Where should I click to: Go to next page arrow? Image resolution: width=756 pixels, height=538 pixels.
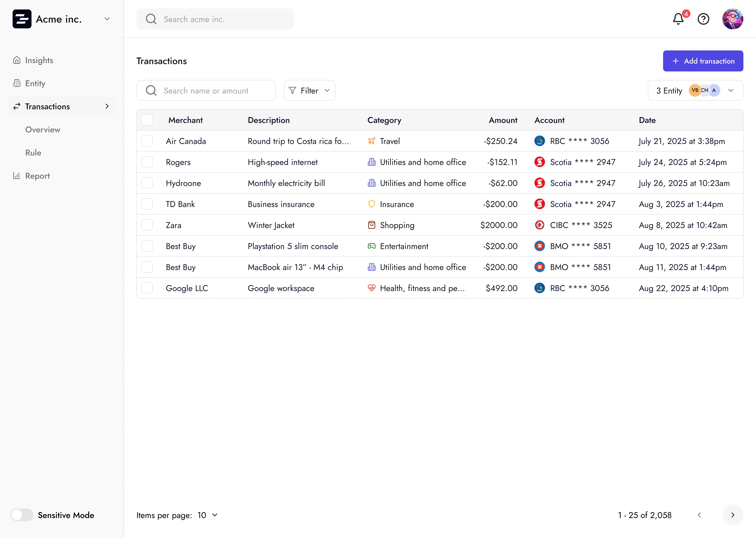coord(733,515)
